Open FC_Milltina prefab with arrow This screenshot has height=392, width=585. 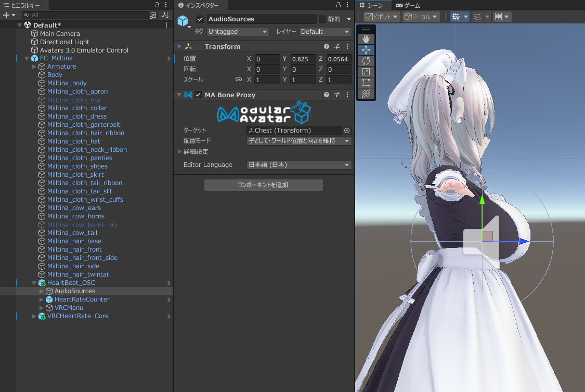[x=168, y=58]
